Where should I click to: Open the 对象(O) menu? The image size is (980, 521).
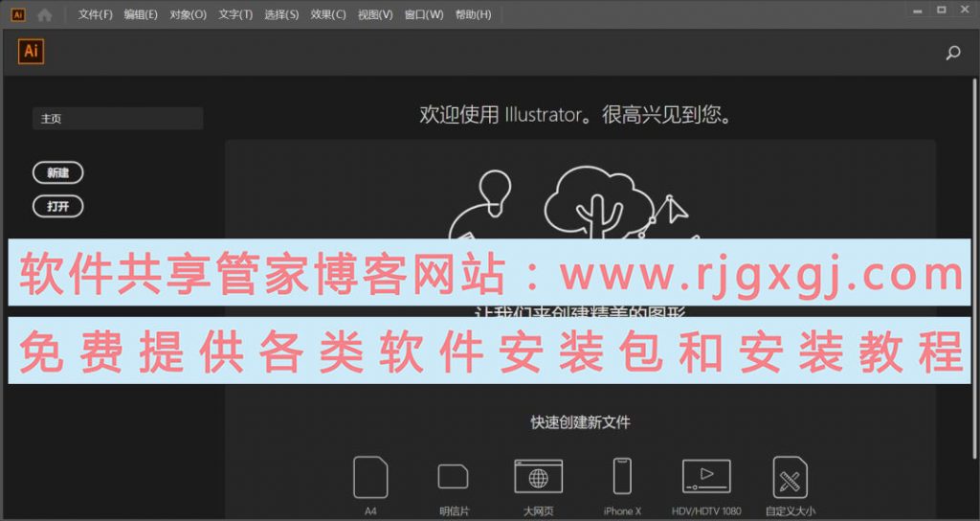189,14
